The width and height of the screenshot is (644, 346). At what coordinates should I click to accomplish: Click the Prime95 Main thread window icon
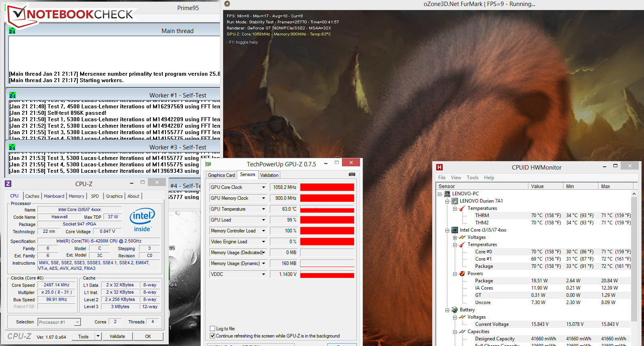coord(12,31)
